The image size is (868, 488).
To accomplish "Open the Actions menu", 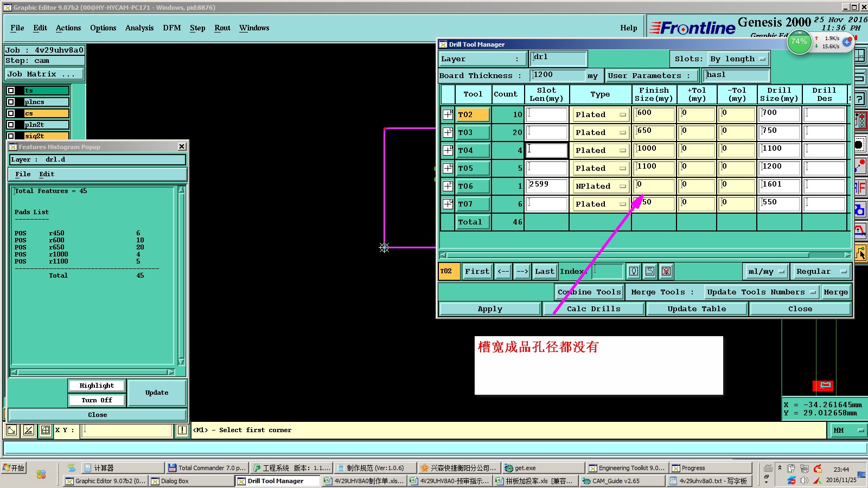I will tap(68, 28).
